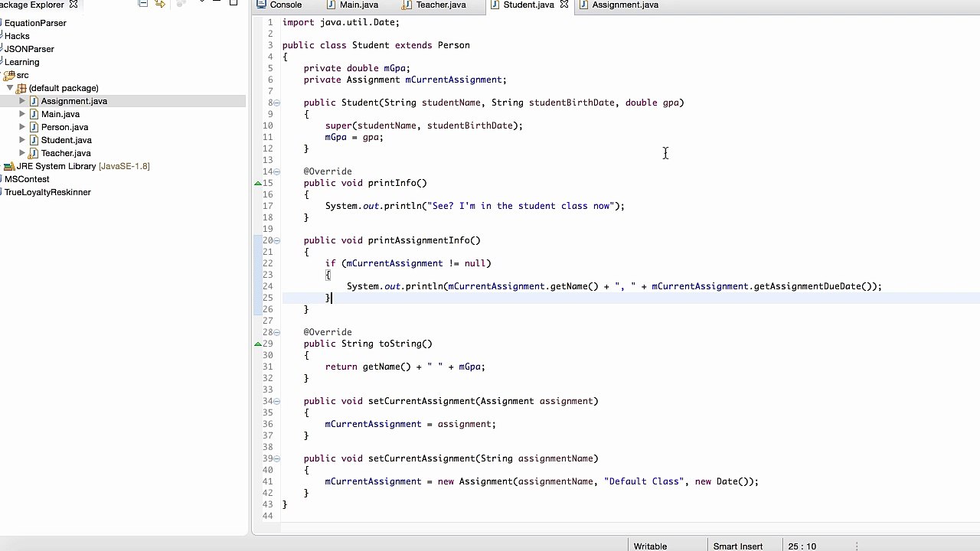The height and width of the screenshot is (551, 980).
Task: Select the JSONParser project
Action: pos(29,49)
